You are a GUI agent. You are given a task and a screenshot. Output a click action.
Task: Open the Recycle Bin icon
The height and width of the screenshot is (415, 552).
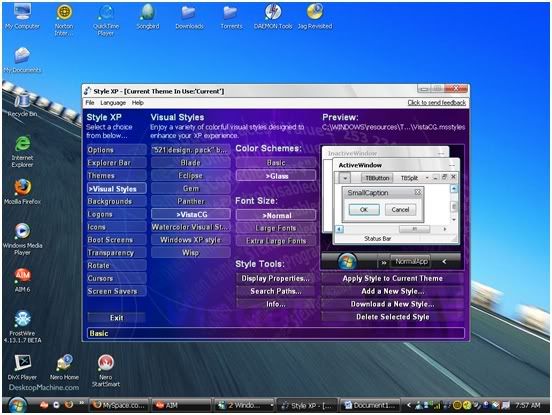click(x=22, y=104)
